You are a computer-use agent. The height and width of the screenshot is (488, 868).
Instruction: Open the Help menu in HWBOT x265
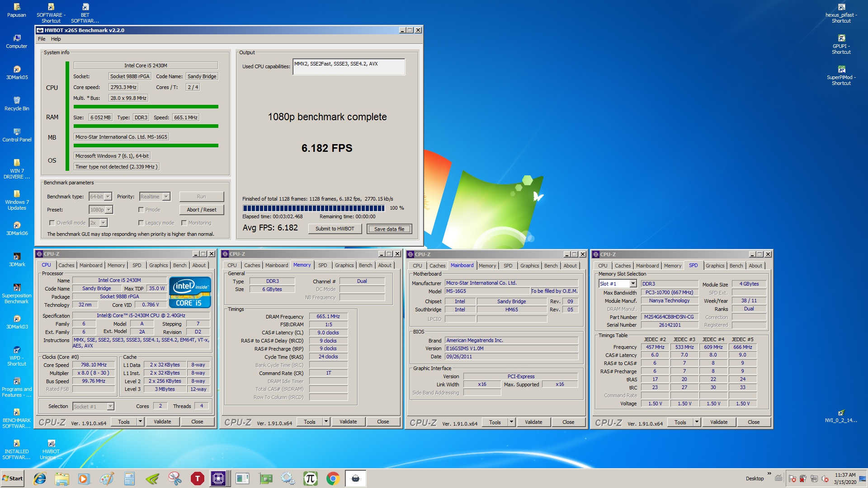(56, 39)
